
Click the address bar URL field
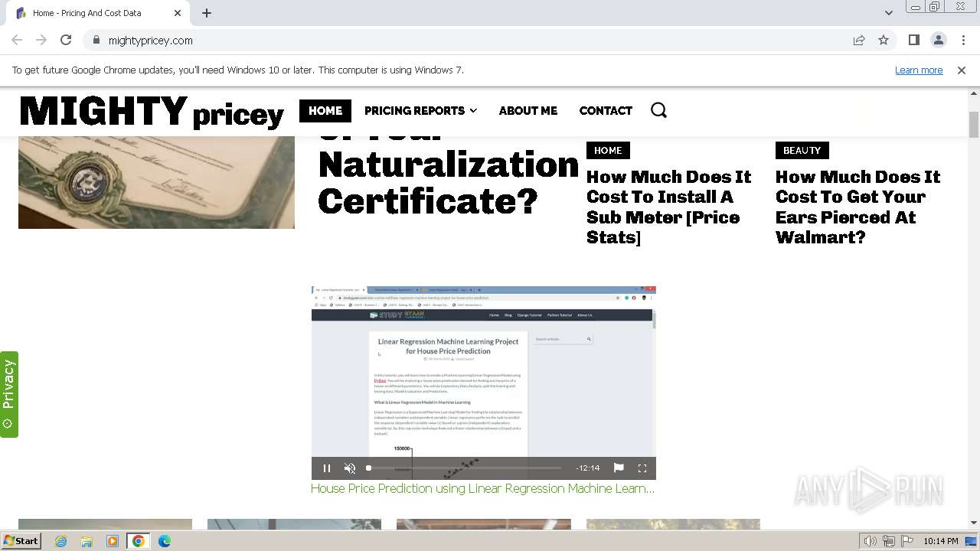click(475, 41)
